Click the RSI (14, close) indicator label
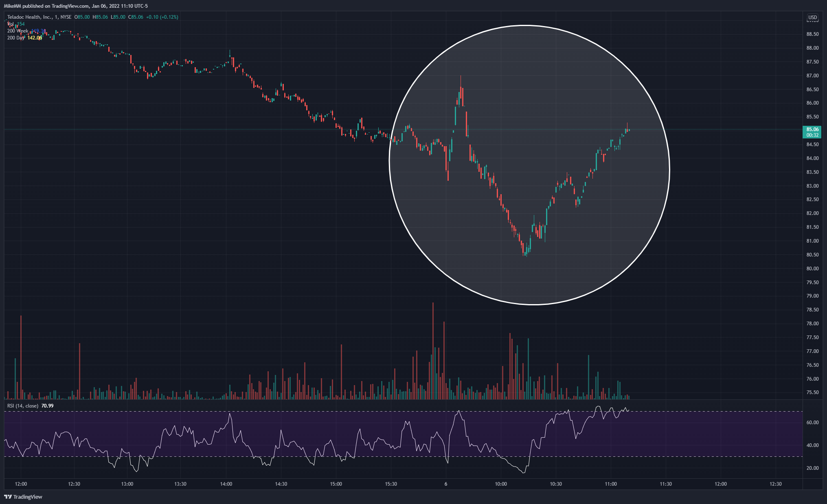 [x=30, y=406]
